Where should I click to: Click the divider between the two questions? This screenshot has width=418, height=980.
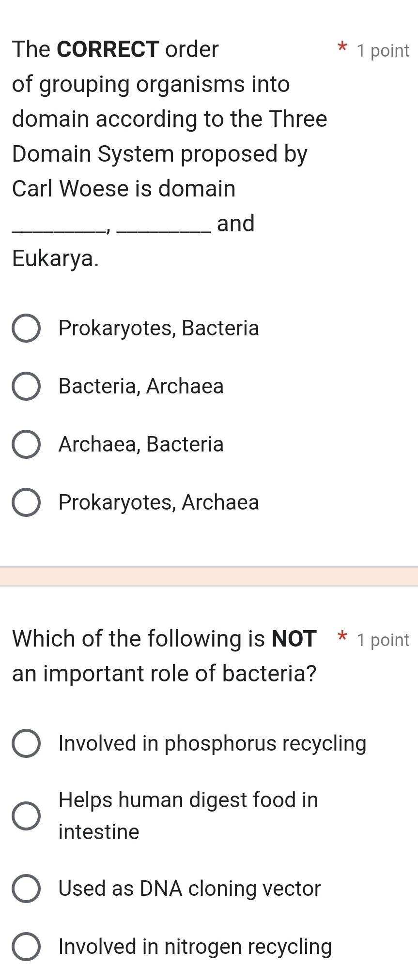[x=209, y=575]
